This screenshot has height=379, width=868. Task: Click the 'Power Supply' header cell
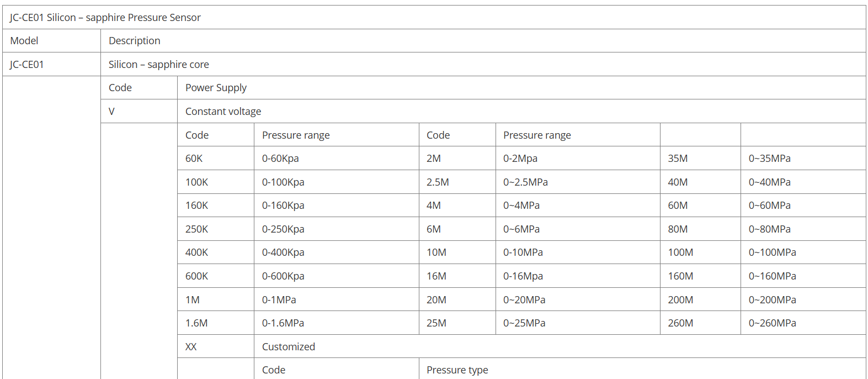pyautogui.click(x=216, y=88)
